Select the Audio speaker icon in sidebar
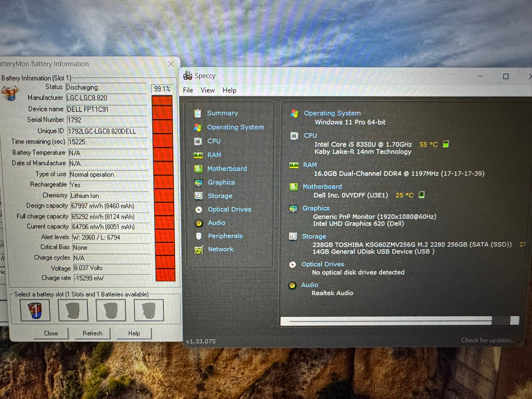 [x=199, y=223]
